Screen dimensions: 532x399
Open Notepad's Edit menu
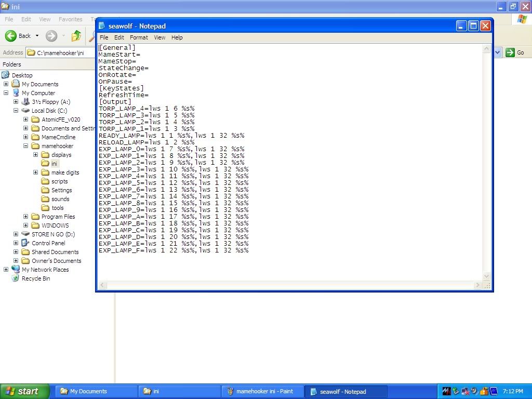(x=119, y=37)
